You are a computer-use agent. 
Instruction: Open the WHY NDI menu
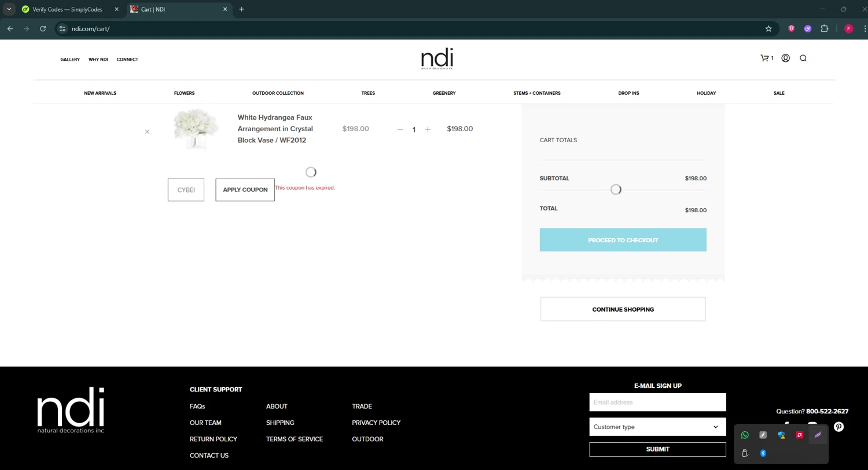[98, 60]
